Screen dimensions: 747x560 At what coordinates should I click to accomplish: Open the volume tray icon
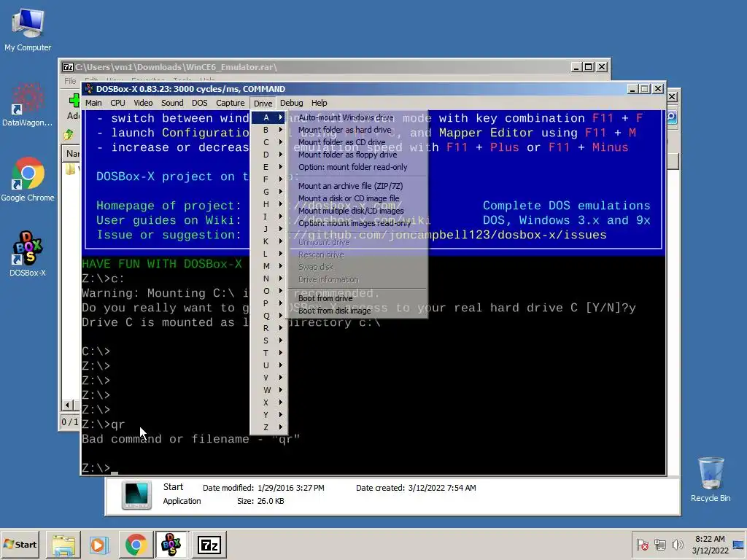[677, 544]
